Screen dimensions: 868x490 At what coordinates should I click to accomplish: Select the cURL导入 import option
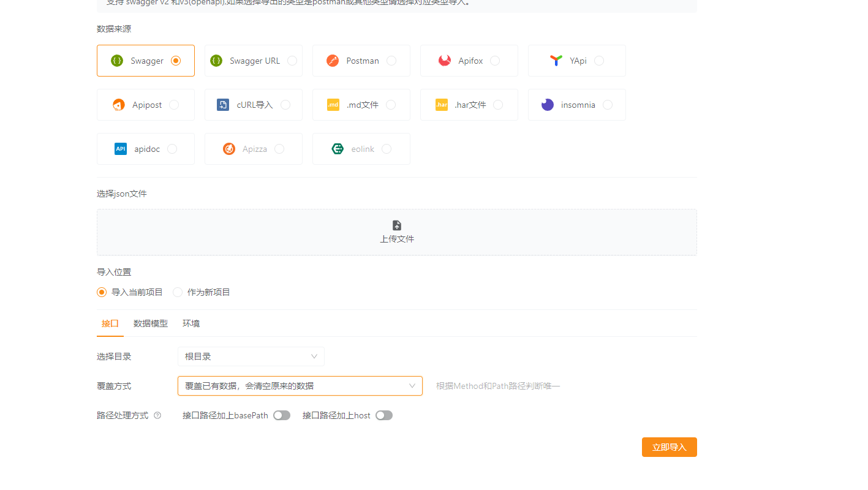click(254, 104)
